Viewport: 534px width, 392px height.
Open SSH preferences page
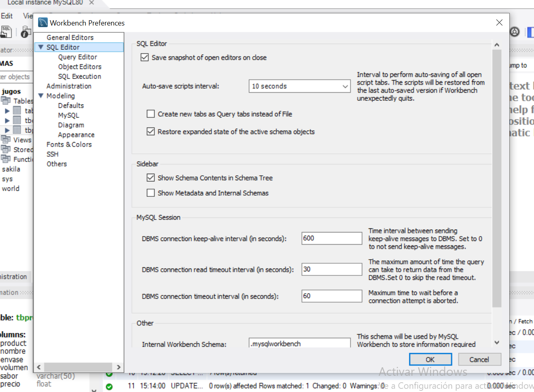pyautogui.click(x=52, y=154)
